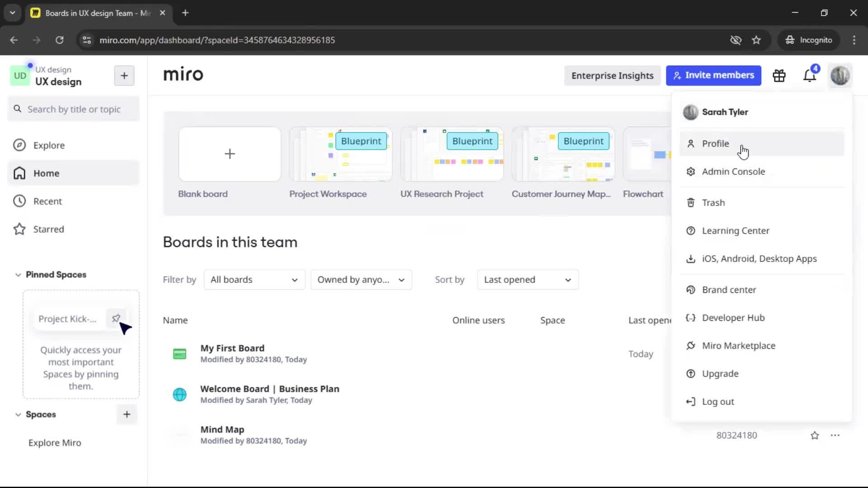Add a new Space with plus icon
The image size is (868, 488).
pos(127,414)
